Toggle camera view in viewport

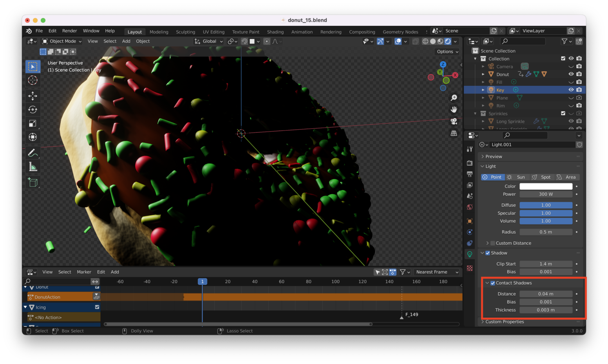pos(454,121)
